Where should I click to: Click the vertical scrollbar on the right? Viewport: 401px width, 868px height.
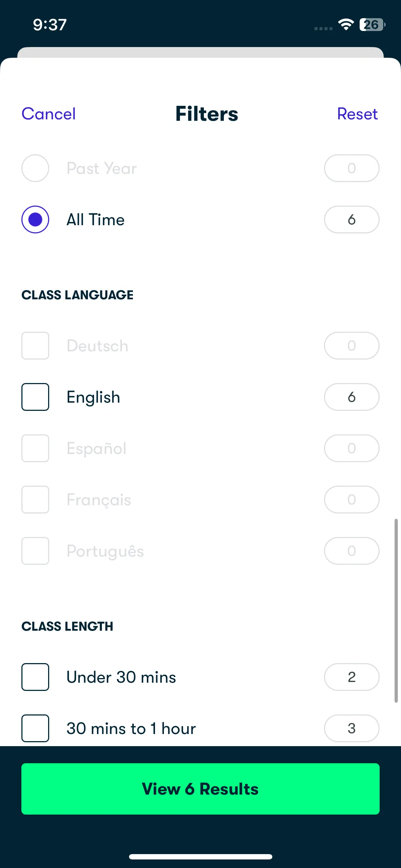(396, 611)
